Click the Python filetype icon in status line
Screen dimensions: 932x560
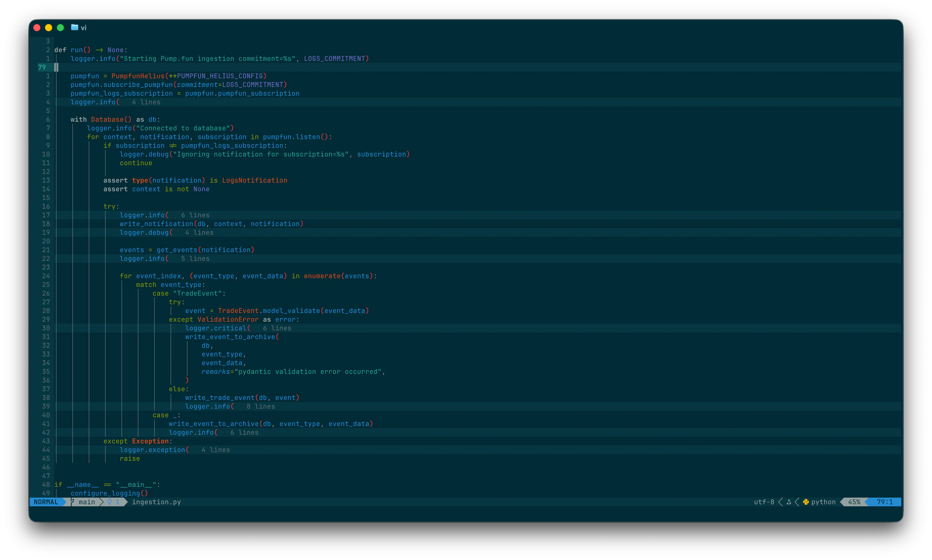[806, 502]
